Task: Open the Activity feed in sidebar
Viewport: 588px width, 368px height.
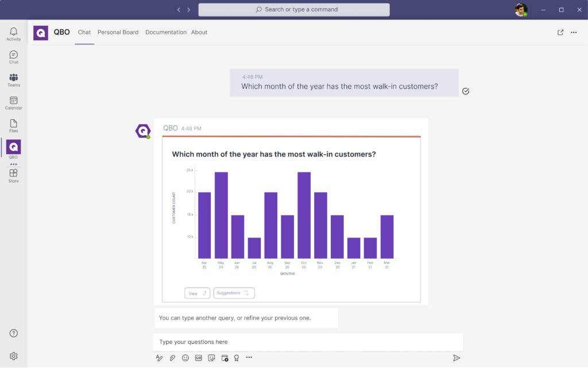Action: [13, 34]
